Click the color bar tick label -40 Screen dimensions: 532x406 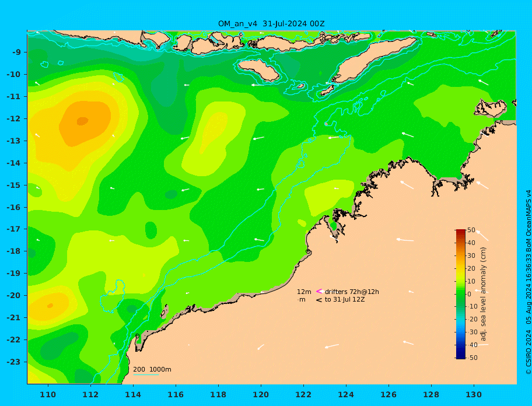(471, 345)
